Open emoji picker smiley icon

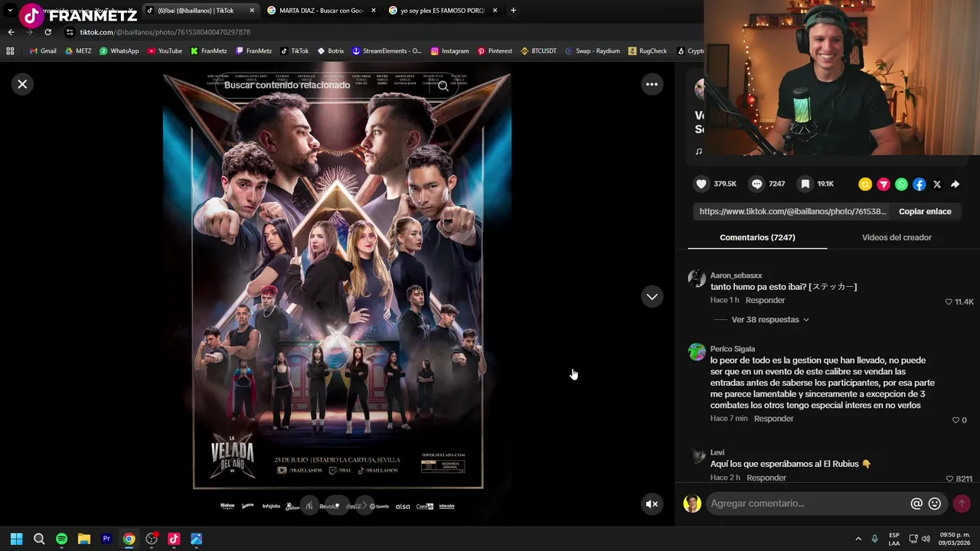click(x=935, y=504)
